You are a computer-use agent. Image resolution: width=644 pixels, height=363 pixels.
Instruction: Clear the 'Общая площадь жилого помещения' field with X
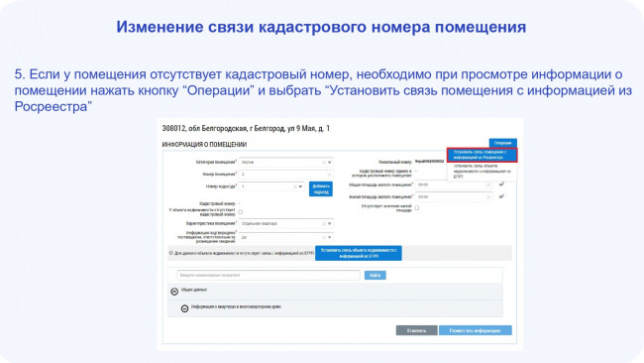487,185
